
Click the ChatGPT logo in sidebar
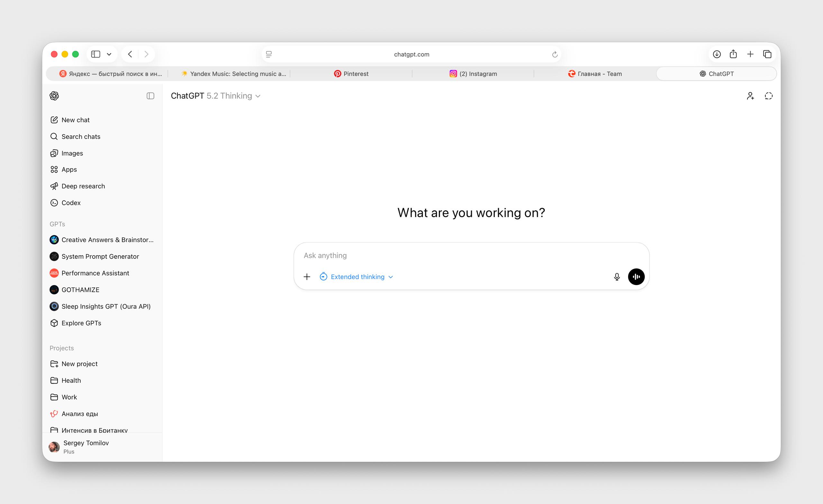tap(54, 96)
